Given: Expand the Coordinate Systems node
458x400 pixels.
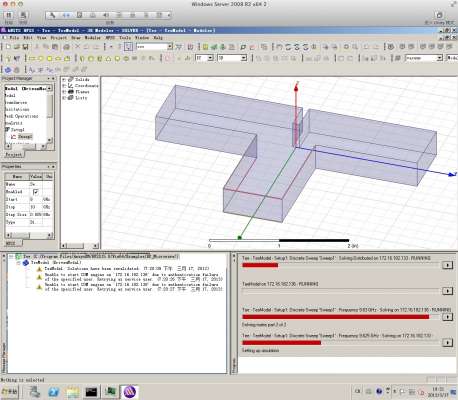Looking at the screenshot, I should click(x=64, y=86).
